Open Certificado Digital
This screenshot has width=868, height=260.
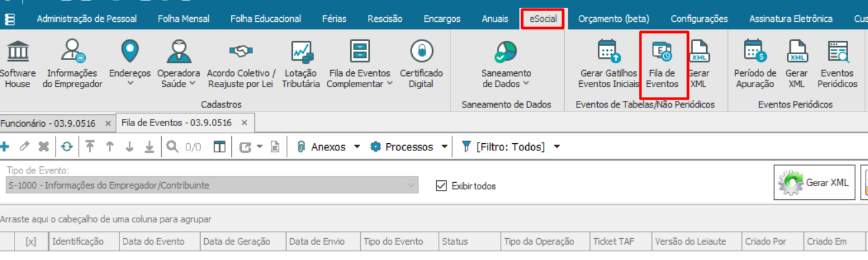click(x=421, y=65)
